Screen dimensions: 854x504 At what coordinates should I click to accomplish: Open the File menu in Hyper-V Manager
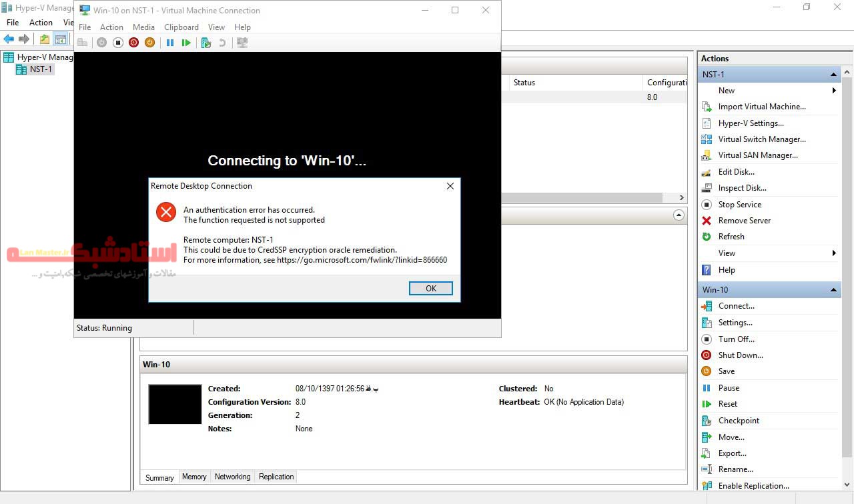(x=13, y=23)
